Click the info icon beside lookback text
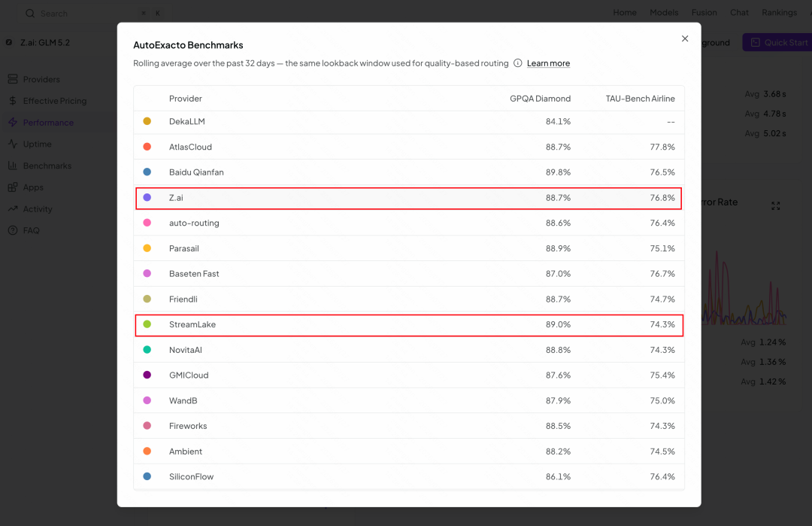This screenshot has height=526, width=812. coord(517,63)
